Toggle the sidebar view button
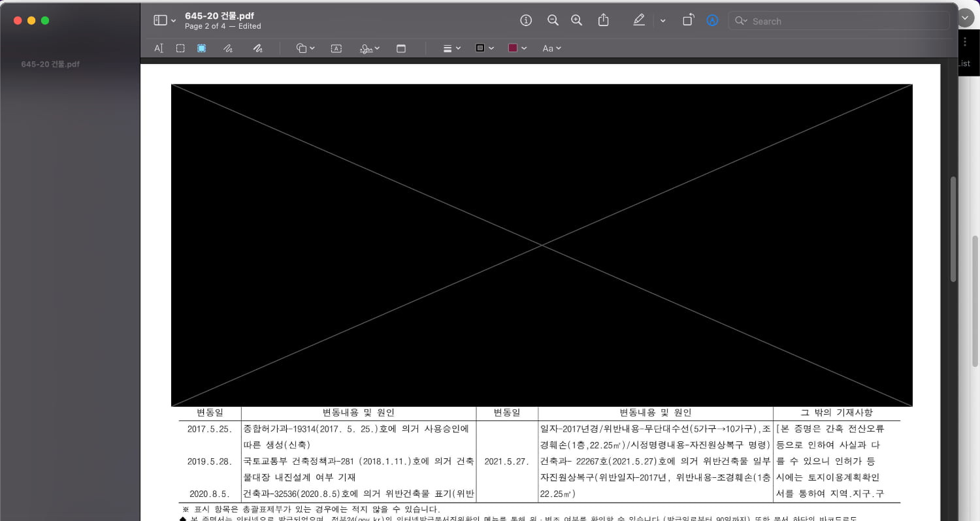This screenshot has height=521, width=980. pos(160,20)
